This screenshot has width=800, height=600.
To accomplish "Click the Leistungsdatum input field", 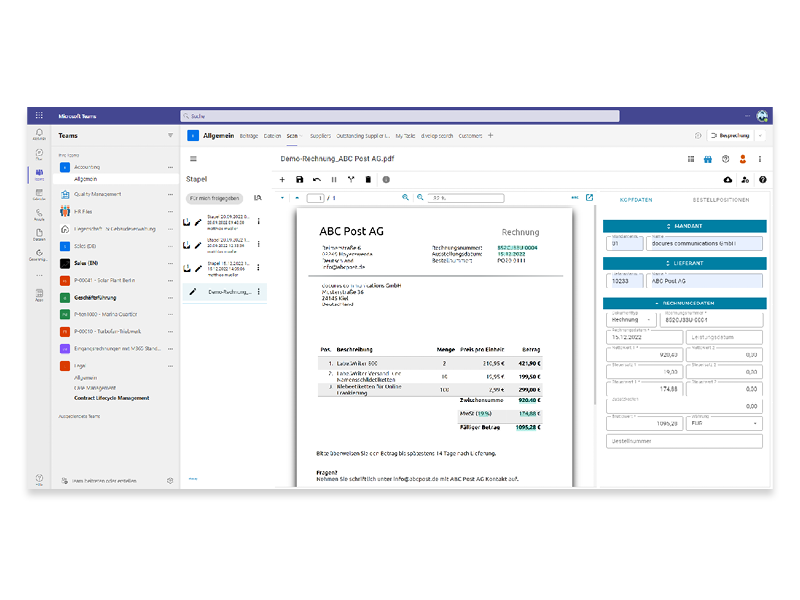I will pyautogui.click(x=724, y=337).
